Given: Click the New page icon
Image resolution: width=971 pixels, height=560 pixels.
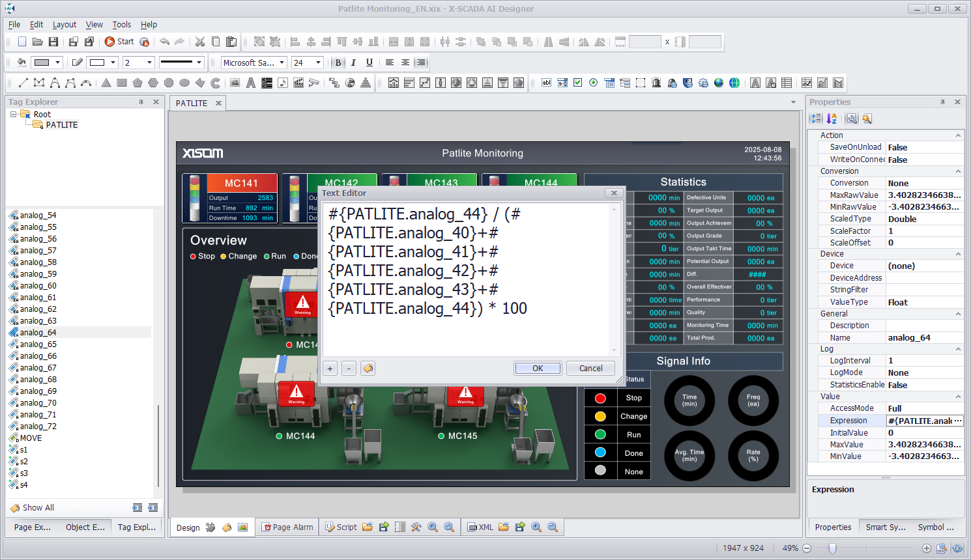Looking at the screenshot, I should click(22, 42).
